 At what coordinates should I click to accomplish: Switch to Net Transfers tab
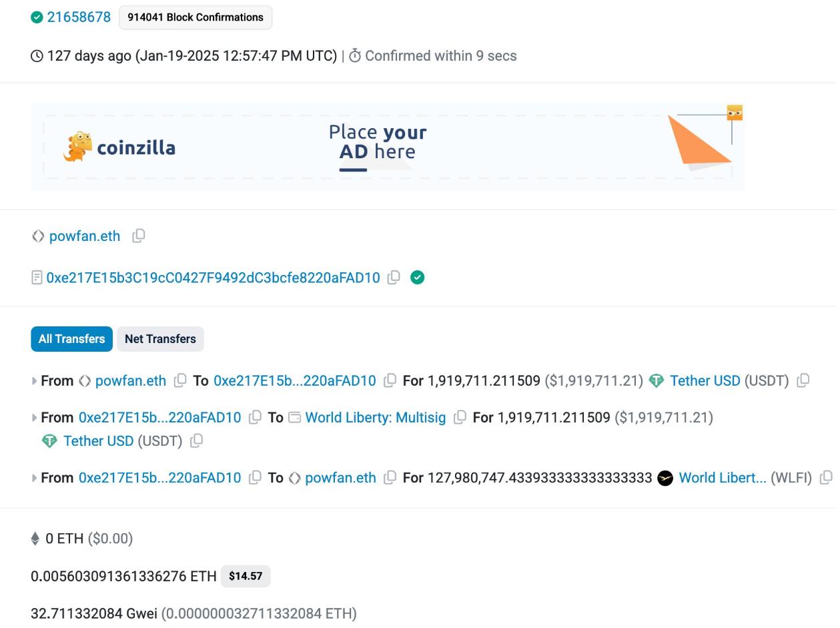coord(160,339)
